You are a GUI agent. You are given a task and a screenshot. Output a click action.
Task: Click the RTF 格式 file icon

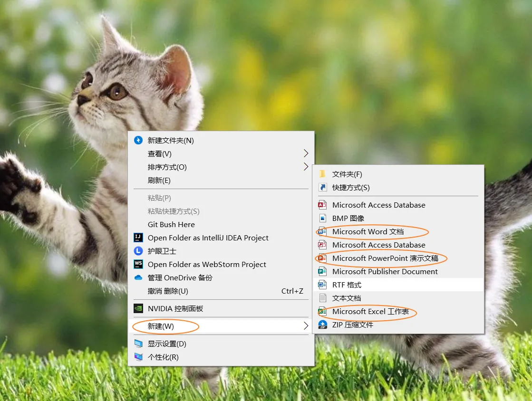(x=322, y=285)
